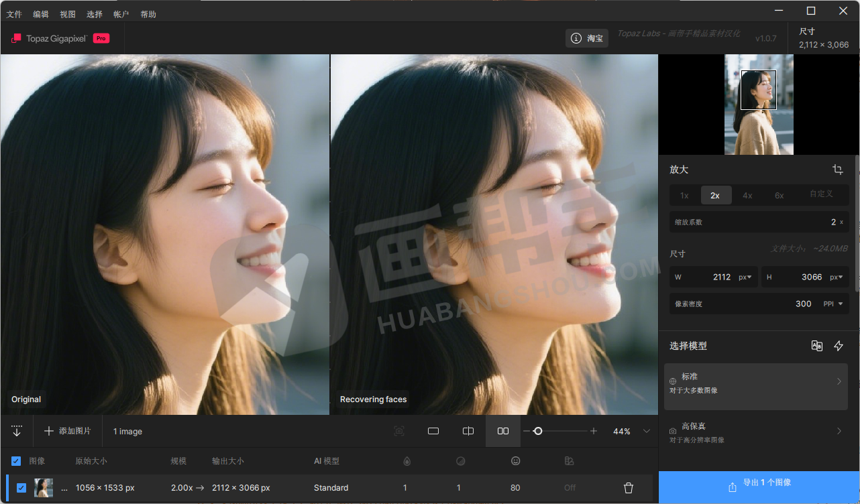Collapse the image list panel arrow
860x504 pixels.
click(17, 431)
